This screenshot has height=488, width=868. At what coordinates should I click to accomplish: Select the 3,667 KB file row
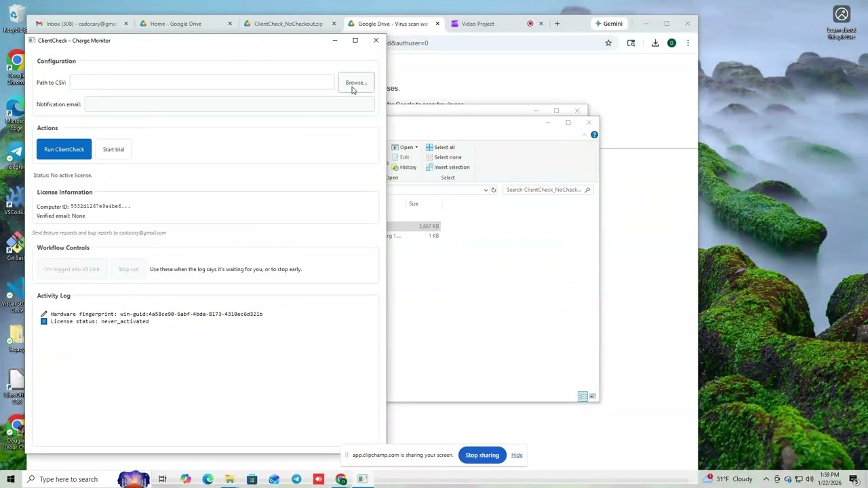point(414,226)
